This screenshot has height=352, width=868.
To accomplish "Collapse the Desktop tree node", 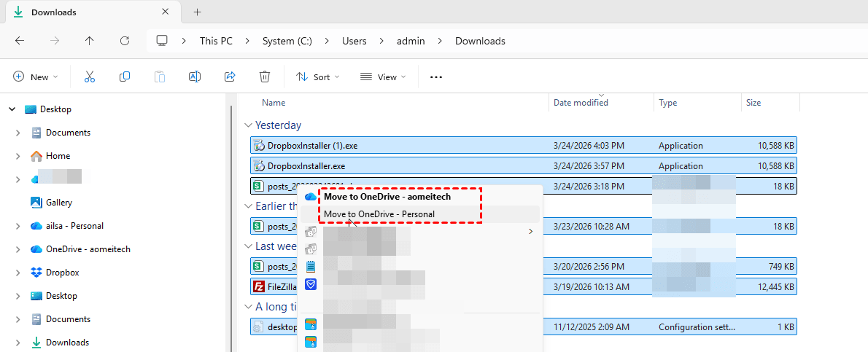I will 12,109.
